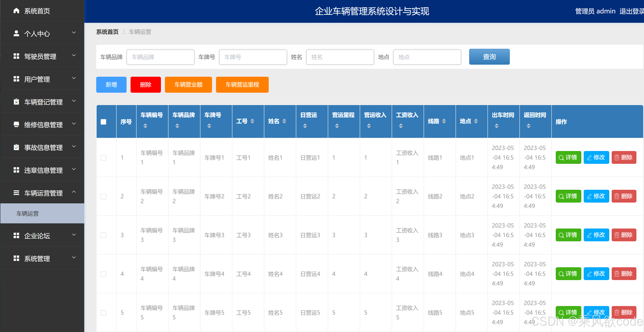Image resolution: width=644 pixels, height=332 pixels.
Task: Expand the 系统管理 menu chevron
Action: pyautogui.click(x=74, y=258)
